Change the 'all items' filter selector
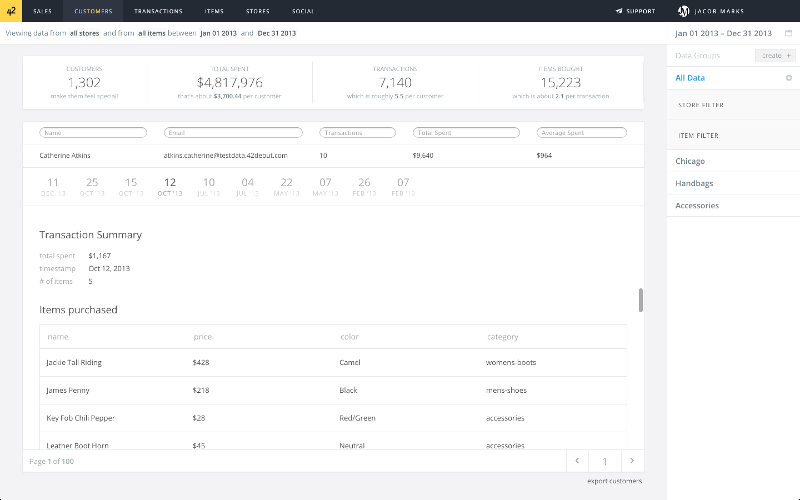Image resolution: width=800 pixels, height=500 pixels. tap(152, 33)
